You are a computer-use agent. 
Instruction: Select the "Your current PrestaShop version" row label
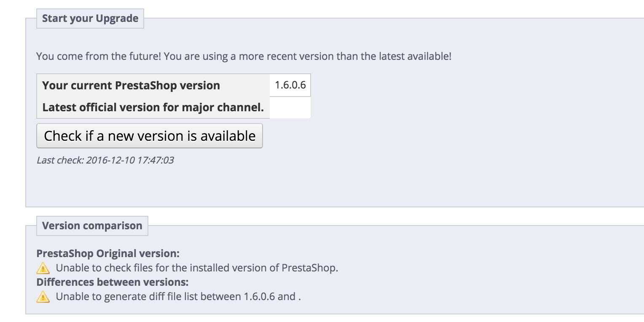pos(131,86)
